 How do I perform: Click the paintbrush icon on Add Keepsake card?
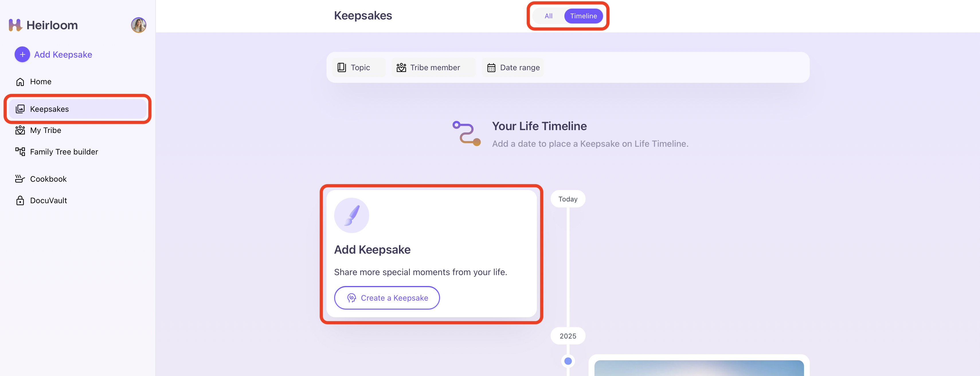(x=351, y=215)
